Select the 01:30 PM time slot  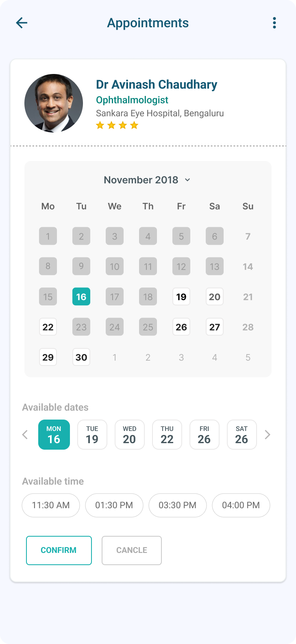(x=114, y=505)
